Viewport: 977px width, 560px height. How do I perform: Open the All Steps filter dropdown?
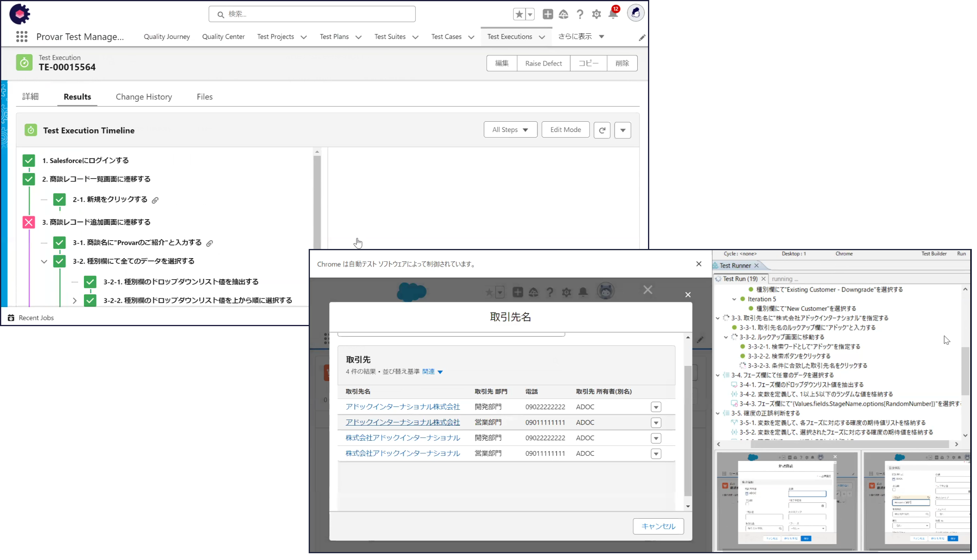(510, 130)
